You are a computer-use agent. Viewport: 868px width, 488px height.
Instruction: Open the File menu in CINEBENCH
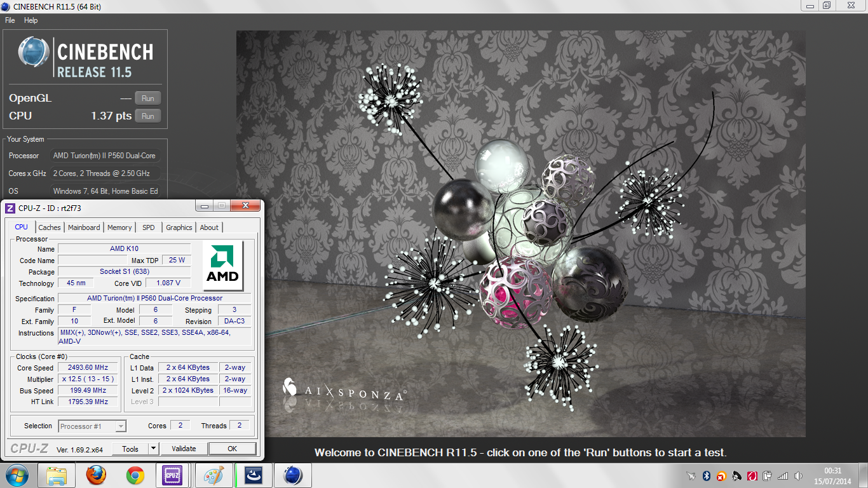[x=10, y=20]
